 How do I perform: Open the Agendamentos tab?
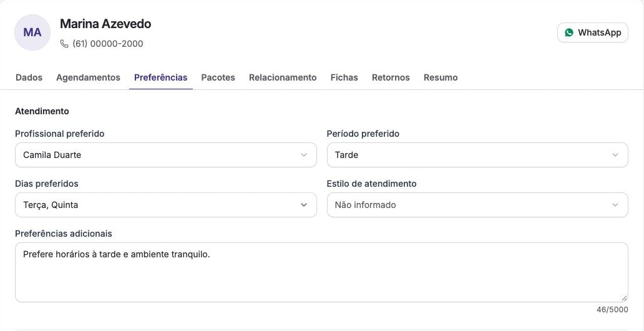[x=89, y=77]
